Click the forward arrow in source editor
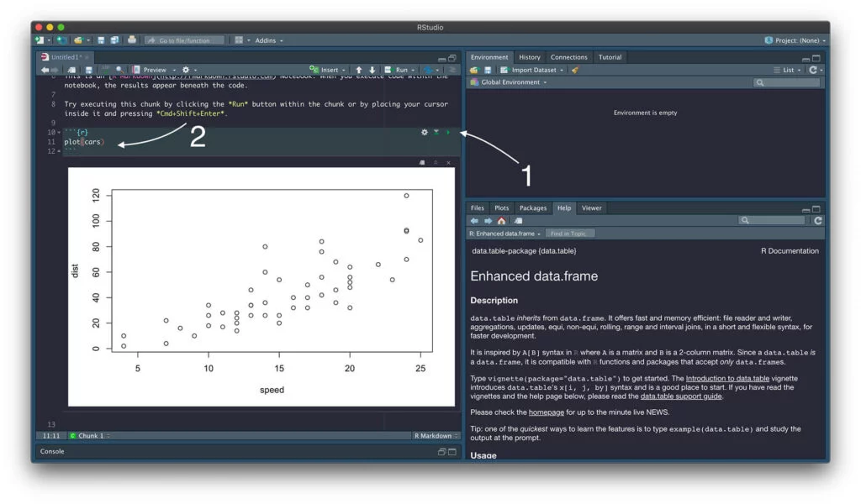The height and width of the screenshot is (504, 861). click(55, 71)
